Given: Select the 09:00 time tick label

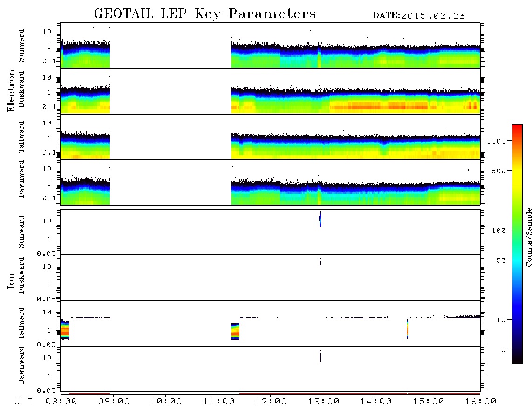Looking at the screenshot, I should [114, 402].
